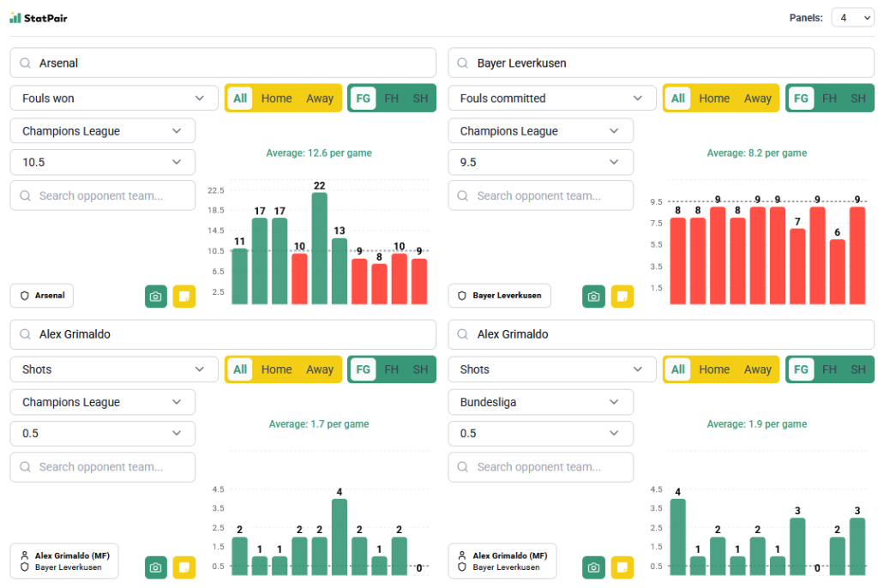Click camera icon in Bayer Leverkusen fouls panel

pyautogui.click(x=593, y=297)
